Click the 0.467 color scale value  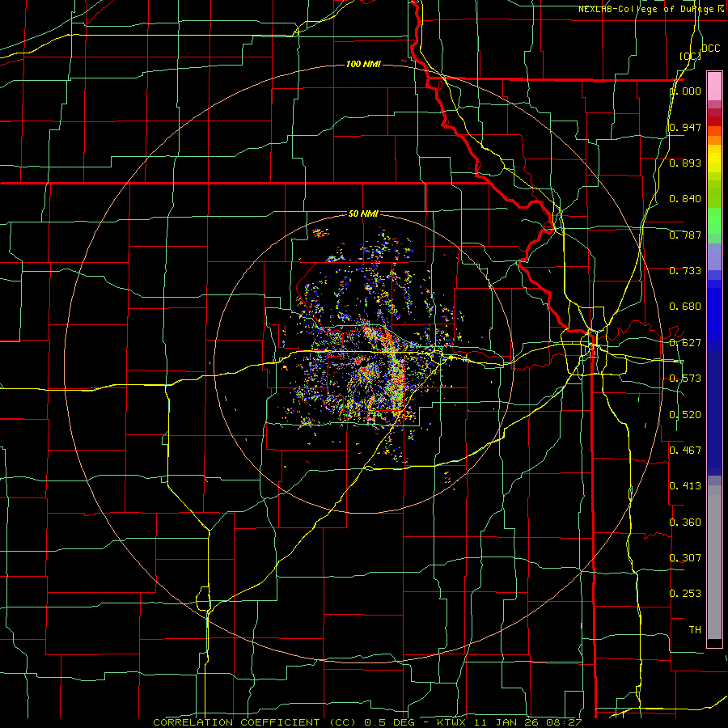click(685, 451)
